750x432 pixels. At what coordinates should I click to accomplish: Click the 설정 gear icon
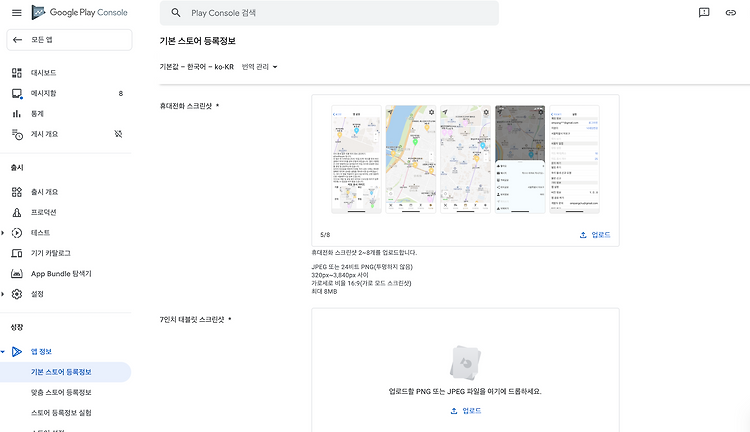pos(17,294)
